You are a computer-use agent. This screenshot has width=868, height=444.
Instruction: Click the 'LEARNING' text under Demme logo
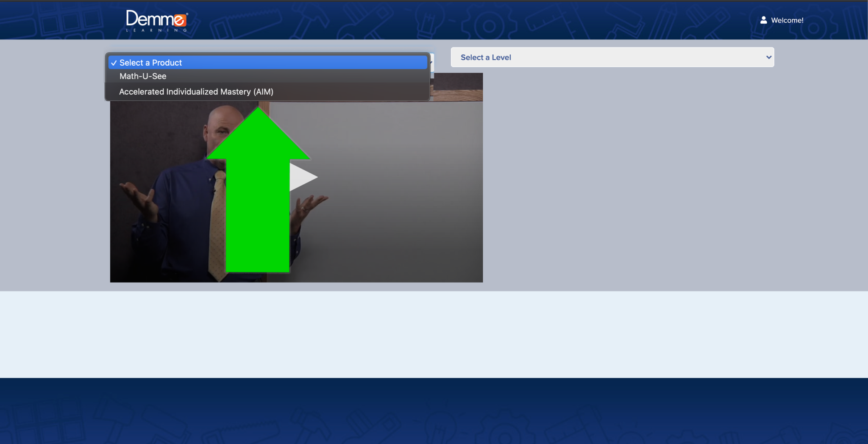coord(156,30)
